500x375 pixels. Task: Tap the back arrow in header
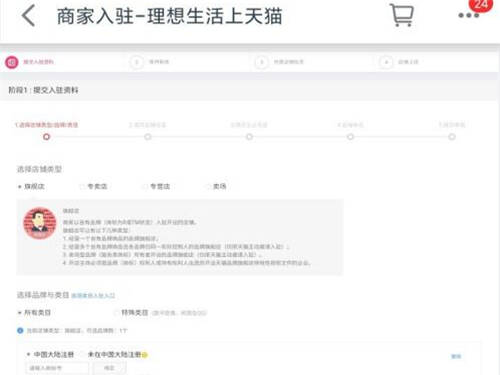point(28,16)
